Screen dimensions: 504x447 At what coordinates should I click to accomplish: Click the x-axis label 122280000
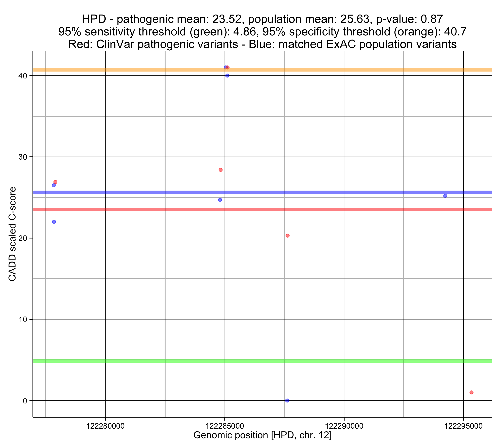coord(105,426)
